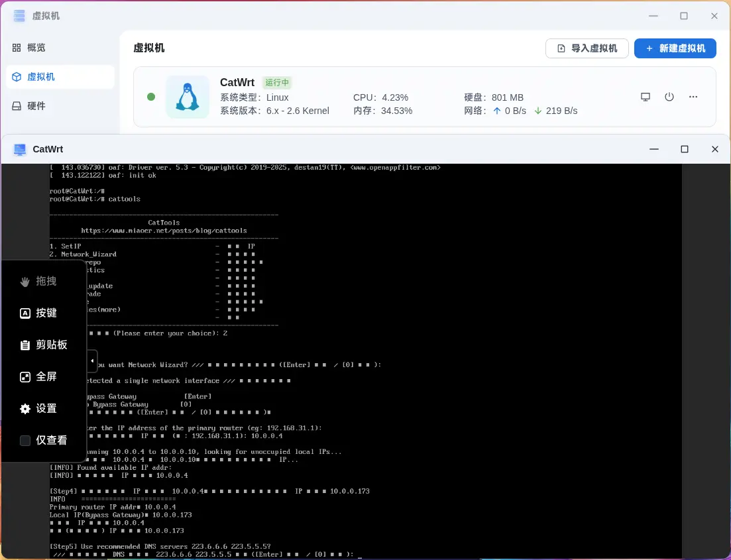
Task: Click the 新建虚拟机 button
Action: click(x=675, y=48)
